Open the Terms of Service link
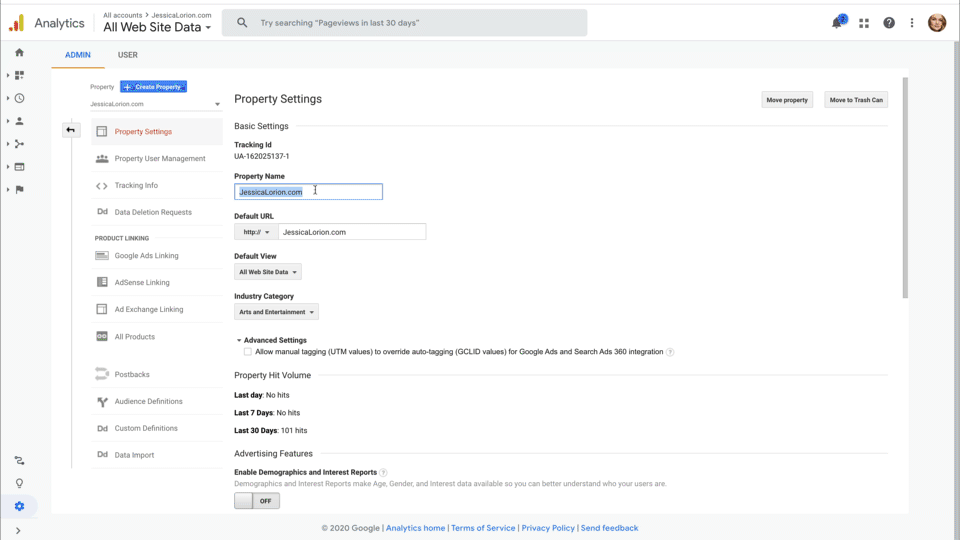The image size is (960, 540). (x=483, y=528)
